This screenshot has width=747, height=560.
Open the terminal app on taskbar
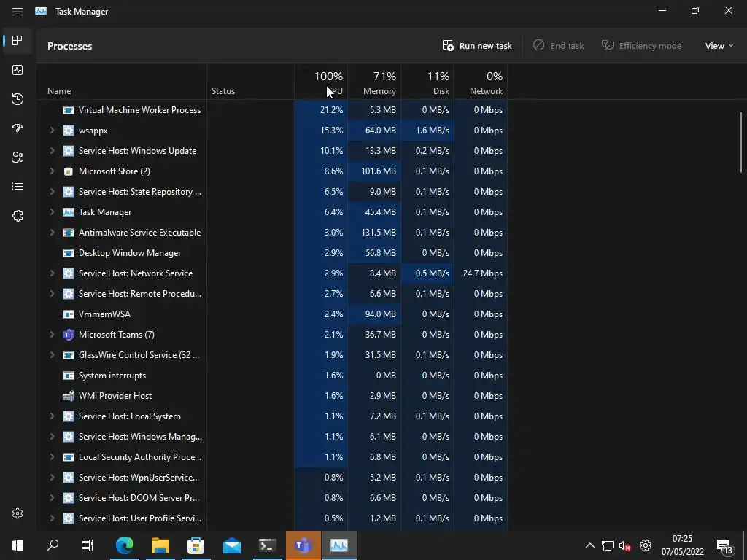coord(268,545)
